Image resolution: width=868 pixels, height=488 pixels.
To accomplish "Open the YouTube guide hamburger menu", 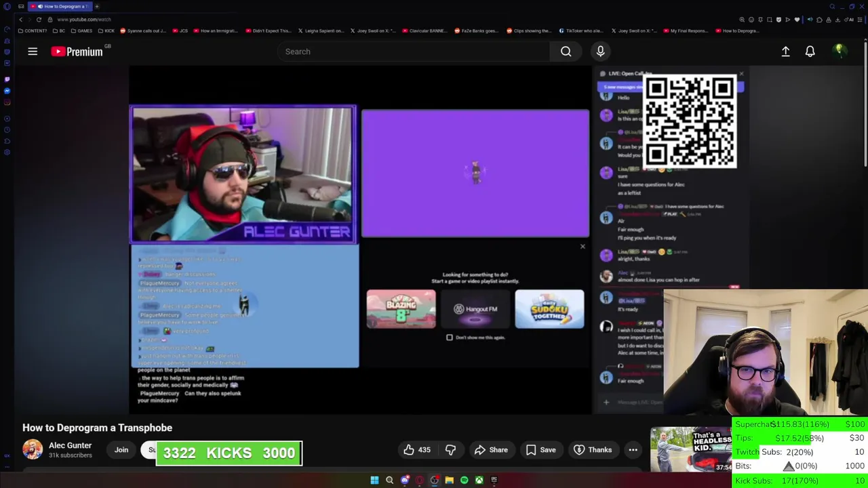I will (33, 52).
